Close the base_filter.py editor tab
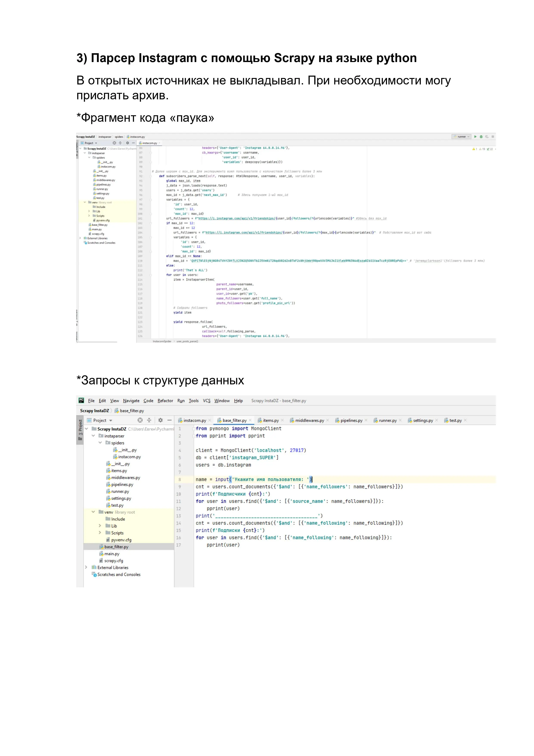The height and width of the screenshot is (756, 534). tap(250, 421)
